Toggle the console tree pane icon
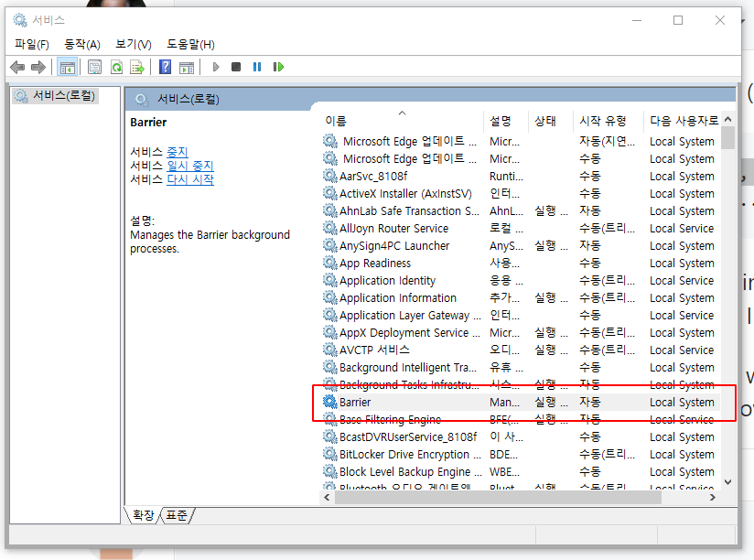Viewport: 754px width, 560px height. click(68, 67)
